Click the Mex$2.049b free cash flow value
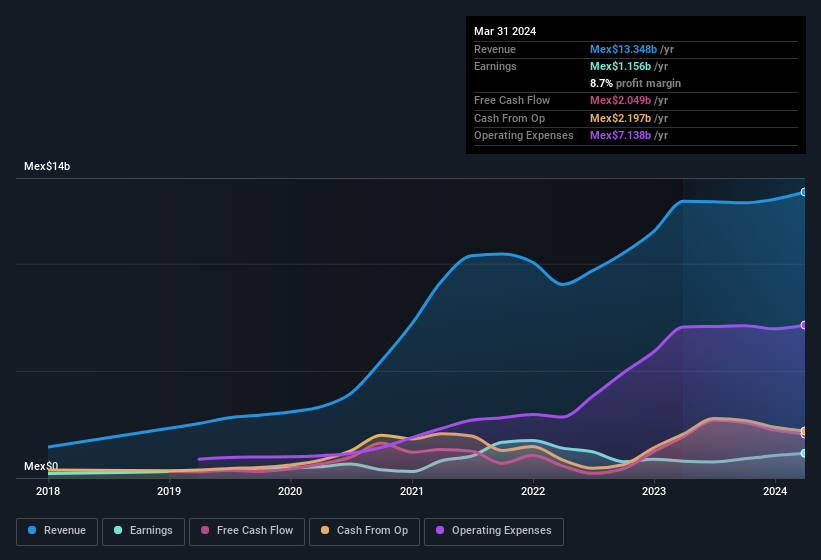821x560 pixels. (620, 100)
